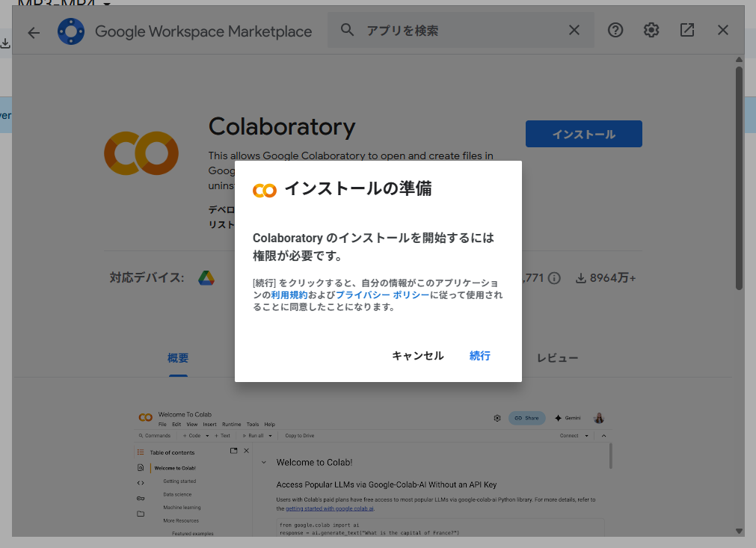Open Marketplace in new window icon
The image size is (756, 548).
(687, 30)
